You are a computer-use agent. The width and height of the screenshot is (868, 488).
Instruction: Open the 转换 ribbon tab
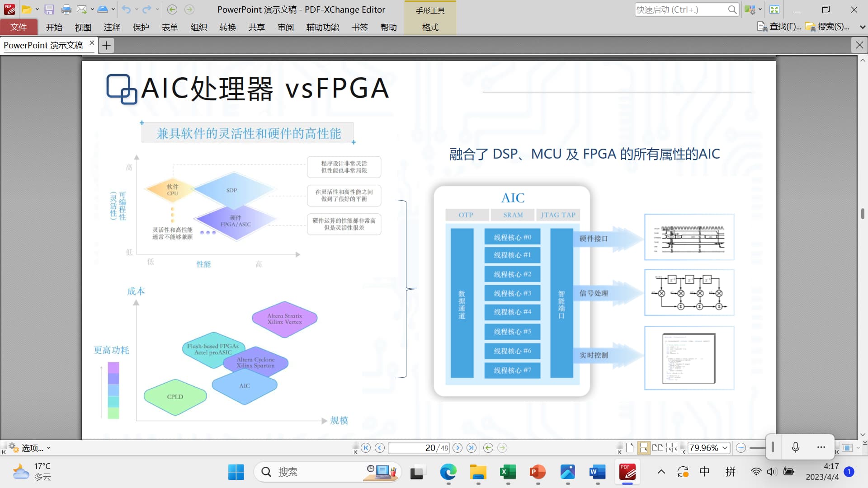tap(228, 28)
